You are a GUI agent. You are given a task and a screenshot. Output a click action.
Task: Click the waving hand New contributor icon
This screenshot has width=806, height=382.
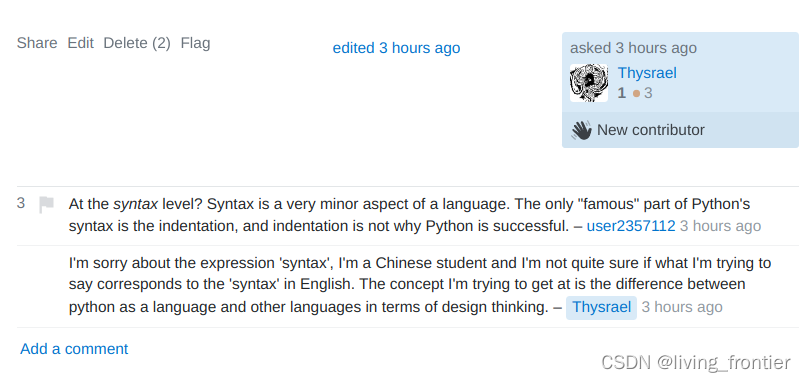581,130
